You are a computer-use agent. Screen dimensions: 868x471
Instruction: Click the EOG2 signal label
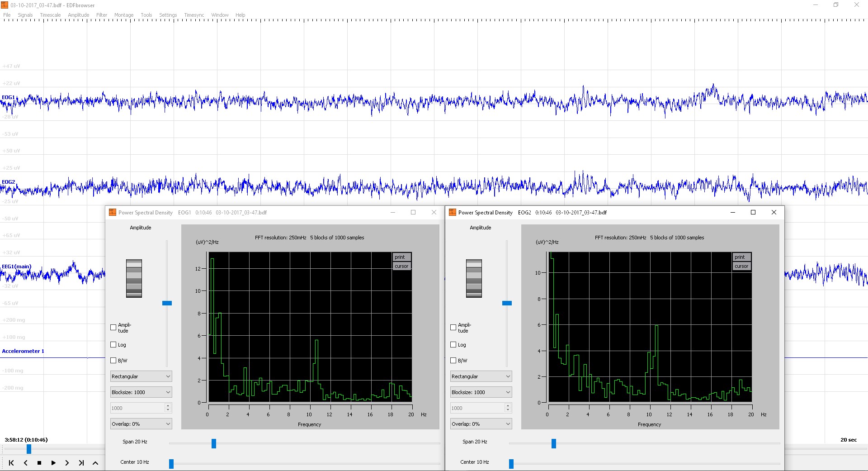click(8, 182)
